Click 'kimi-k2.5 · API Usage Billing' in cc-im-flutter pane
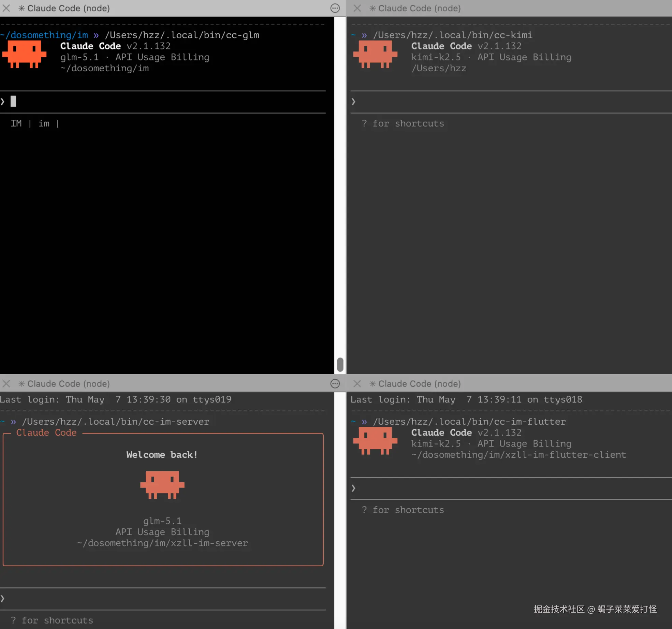Screen dimensions: 672x629 (491, 444)
